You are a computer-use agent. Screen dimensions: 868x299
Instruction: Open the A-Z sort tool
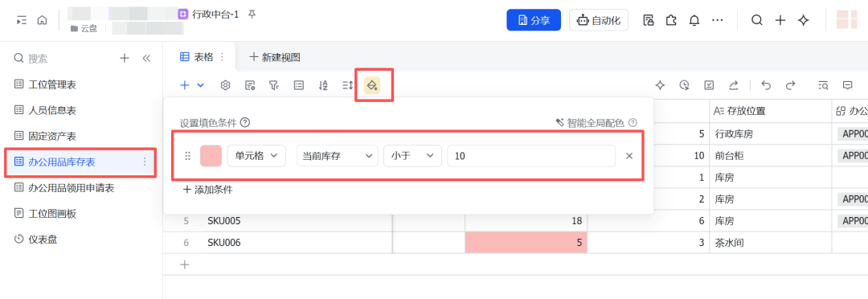pos(323,85)
